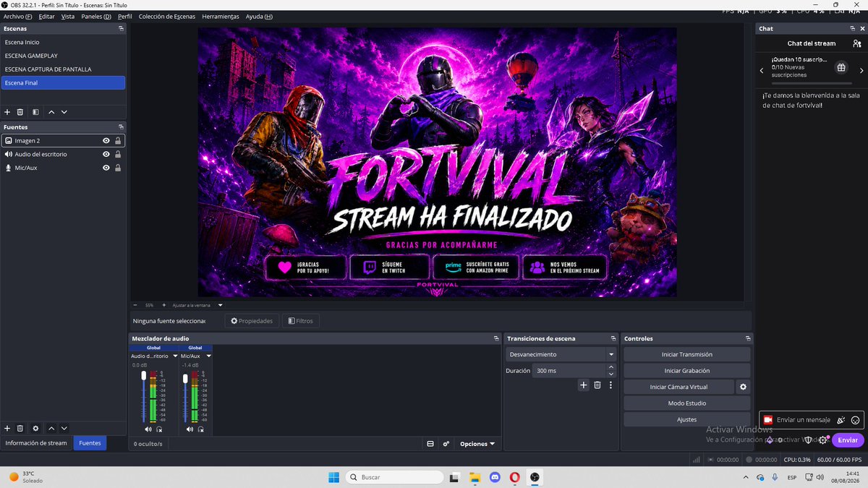Screen dimensions: 868x488
Task: Click Iniciar Grabación button
Action: 687,371
